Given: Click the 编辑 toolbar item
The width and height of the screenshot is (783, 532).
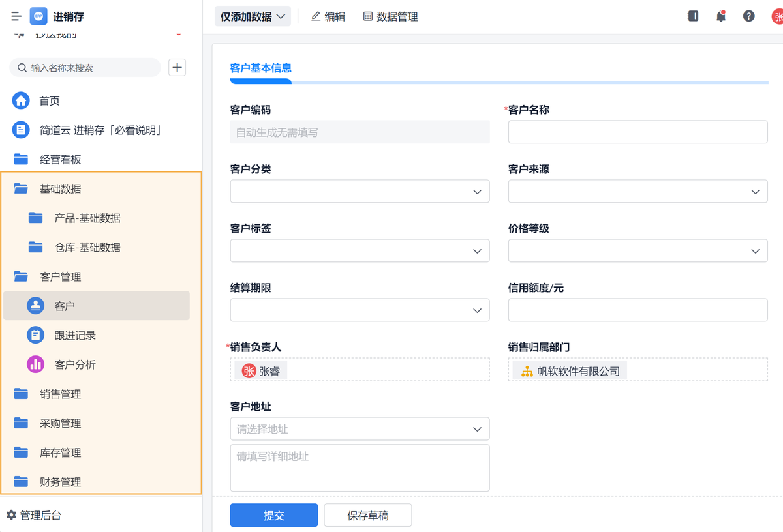Looking at the screenshot, I should [x=328, y=16].
